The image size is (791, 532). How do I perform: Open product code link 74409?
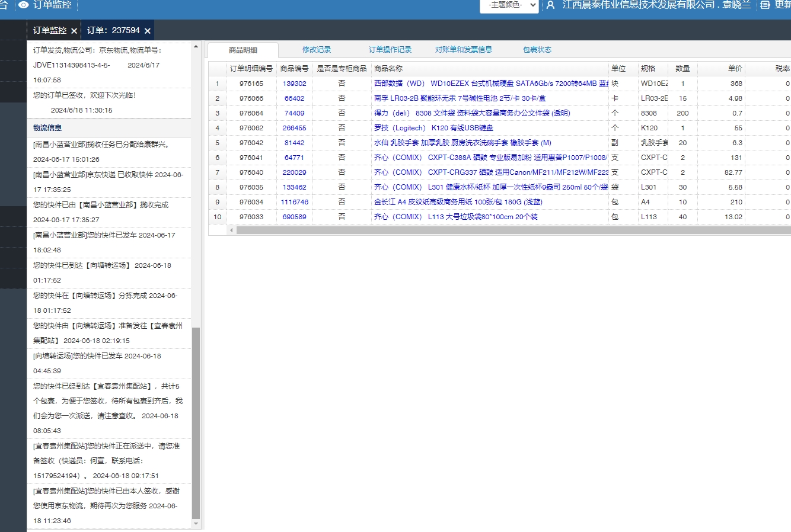pyautogui.click(x=295, y=113)
